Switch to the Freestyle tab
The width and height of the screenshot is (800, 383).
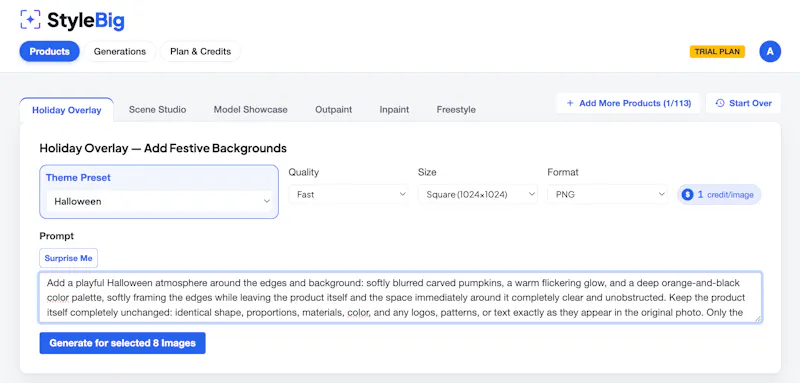456,110
